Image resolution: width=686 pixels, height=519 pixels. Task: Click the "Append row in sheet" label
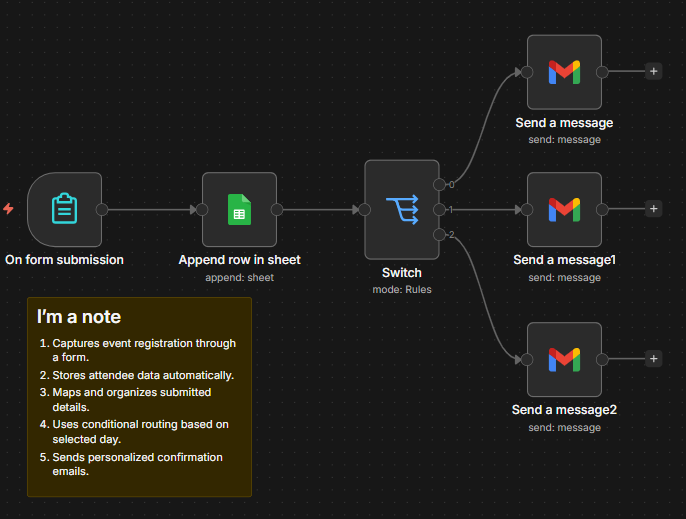[x=239, y=260]
